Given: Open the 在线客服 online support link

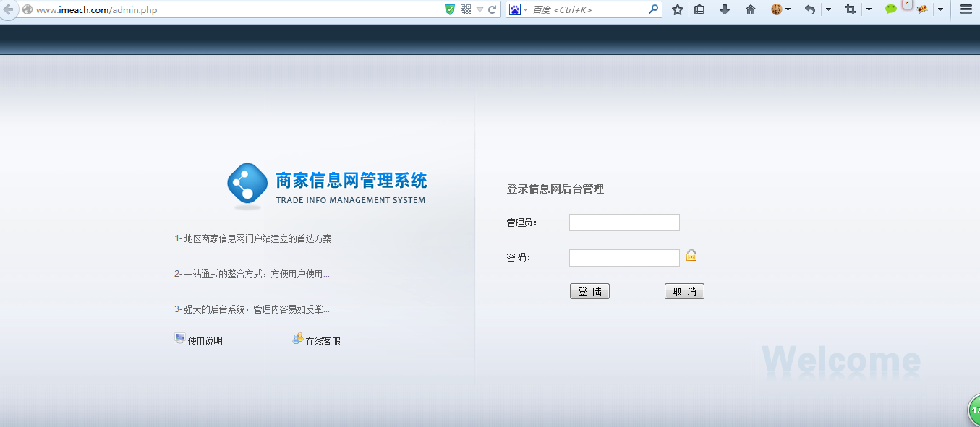Looking at the screenshot, I should click(323, 341).
